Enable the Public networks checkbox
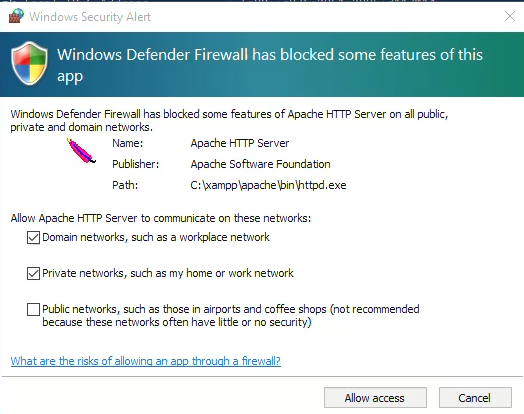524x414 pixels. pos(33,309)
